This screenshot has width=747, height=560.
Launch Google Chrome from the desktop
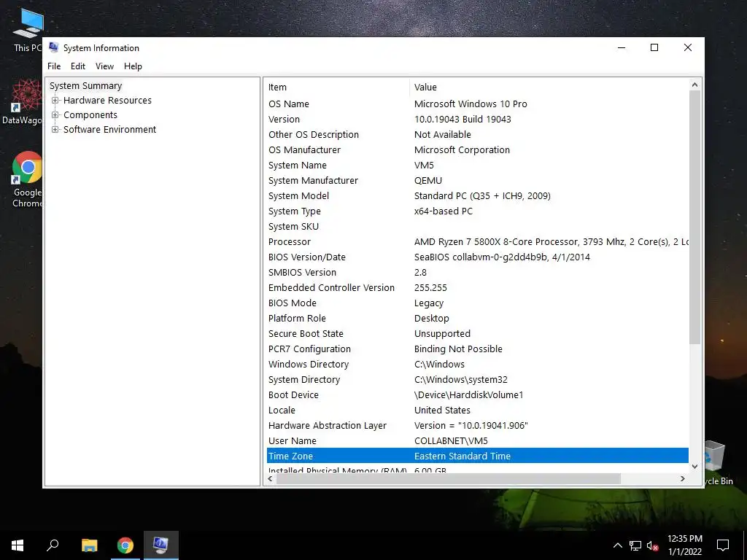coord(27,179)
